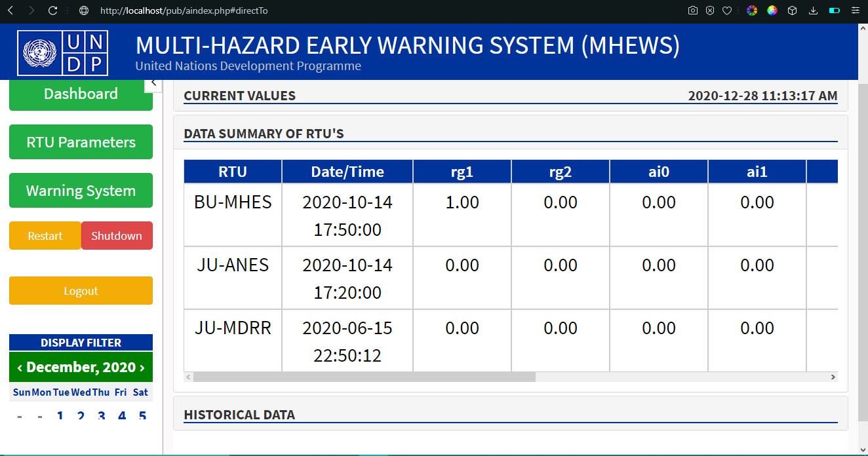Click the heart bookmark icon
868x456 pixels.
coord(727,10)
